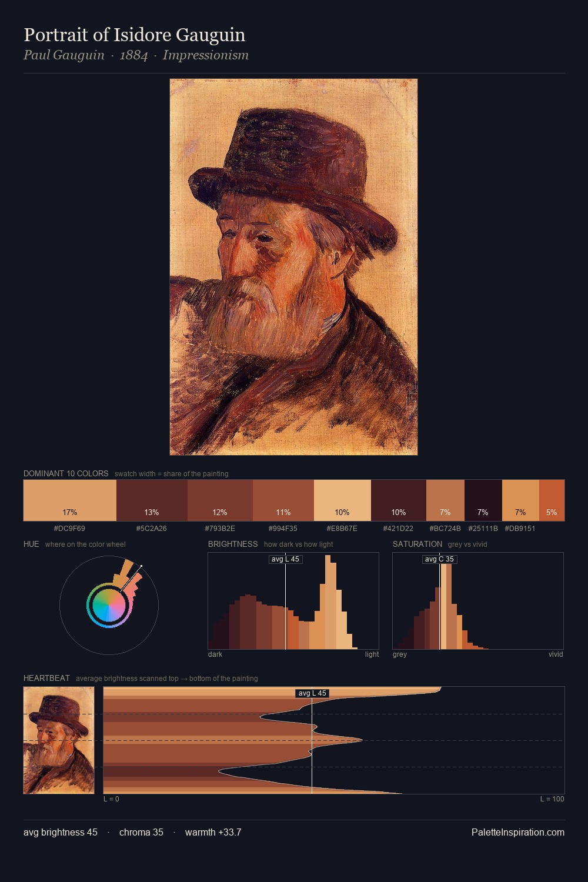This screenshot has width=588, height=882.
Task: Select the 12% swatch #793B2E
Action: (220, 500)
